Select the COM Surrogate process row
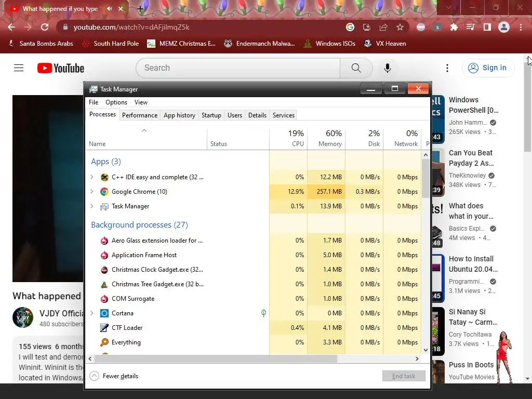Screen dimensions: 532x399 click(254, 299)
